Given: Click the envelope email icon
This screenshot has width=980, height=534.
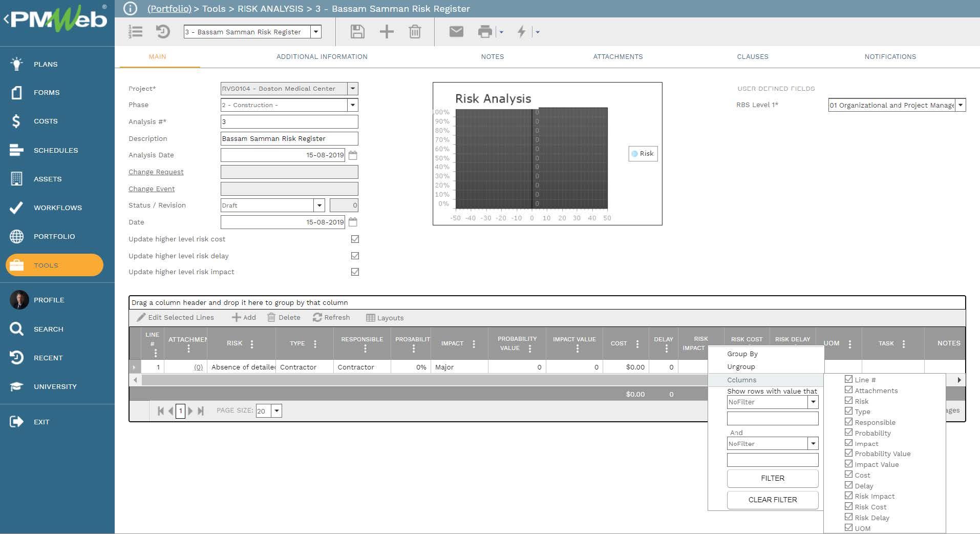Looking at the screenshot, I should point(456,32).
